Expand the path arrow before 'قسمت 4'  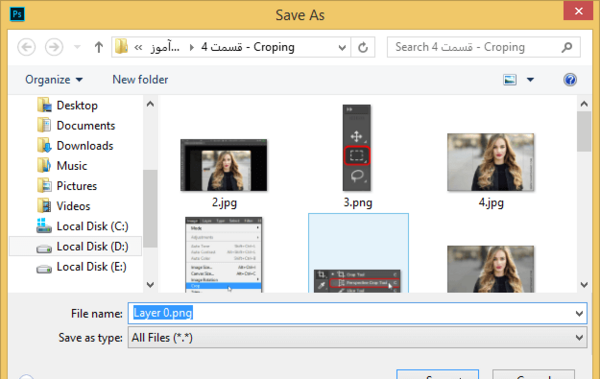[x=191, y=47]
